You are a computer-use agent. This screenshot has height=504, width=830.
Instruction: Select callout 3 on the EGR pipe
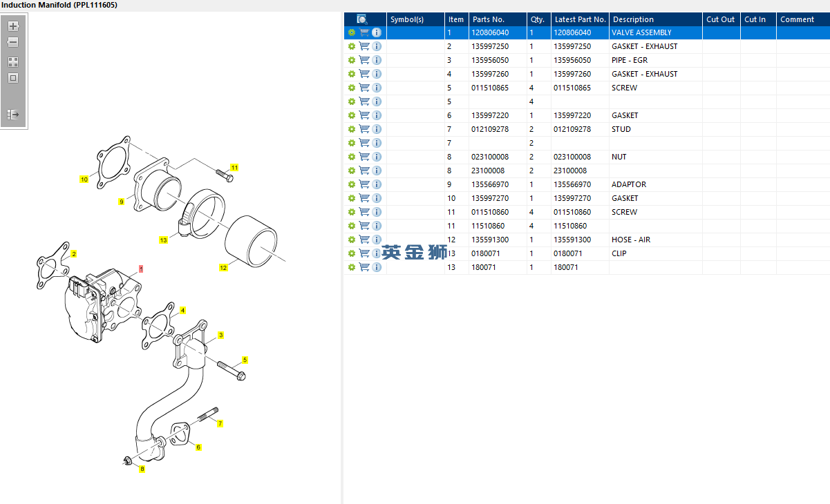coord(220,335)
